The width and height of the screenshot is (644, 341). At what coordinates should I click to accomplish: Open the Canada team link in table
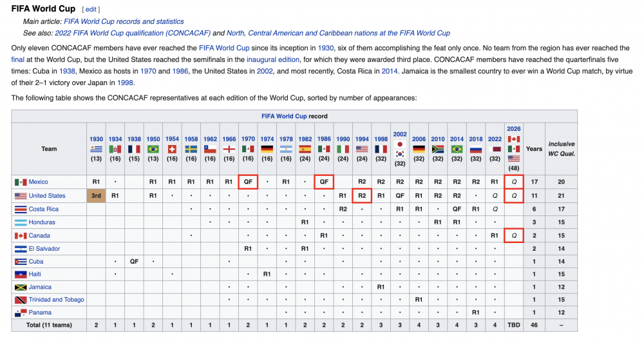point(39,236)
